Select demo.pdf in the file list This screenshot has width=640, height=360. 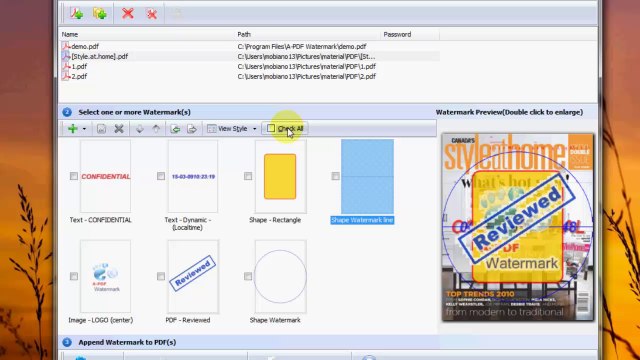pyautogui.click(x=85, y=47)
